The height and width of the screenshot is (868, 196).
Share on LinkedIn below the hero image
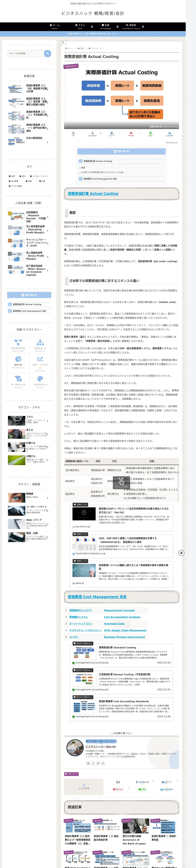pos(170,134)
